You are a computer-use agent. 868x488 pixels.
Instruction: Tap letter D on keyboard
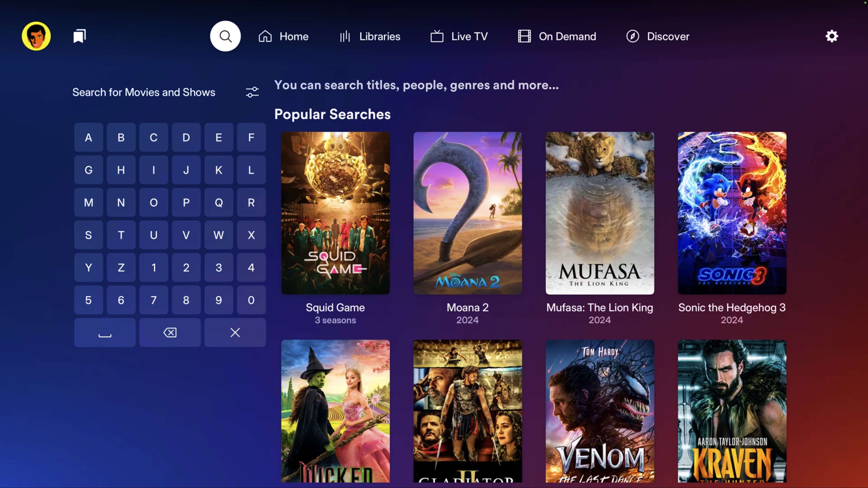186,137
